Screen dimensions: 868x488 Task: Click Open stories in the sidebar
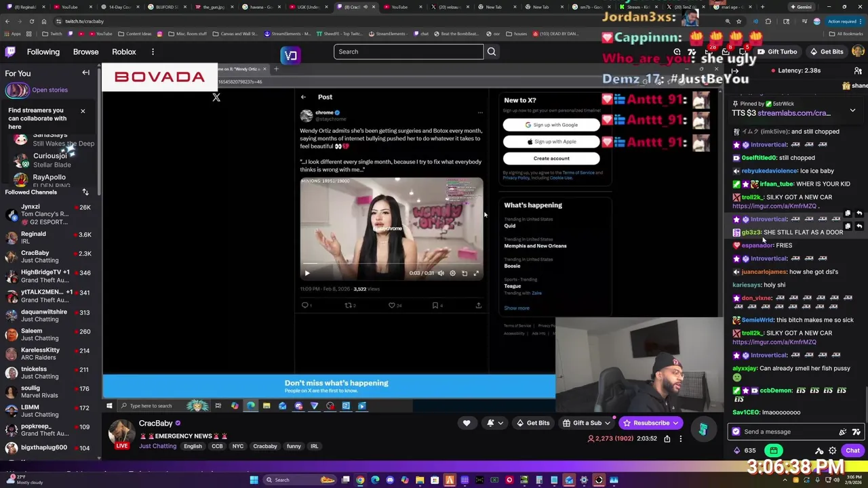(50, 89)
